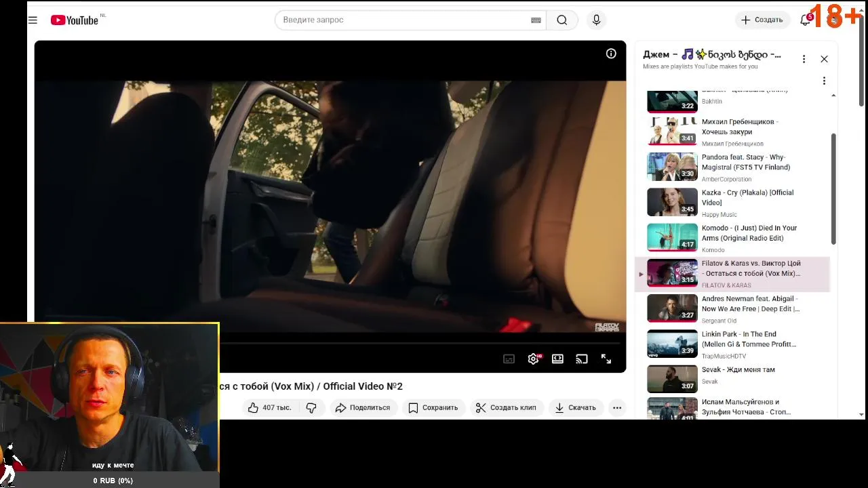Go to the YouTube home logo

point(75,20)
